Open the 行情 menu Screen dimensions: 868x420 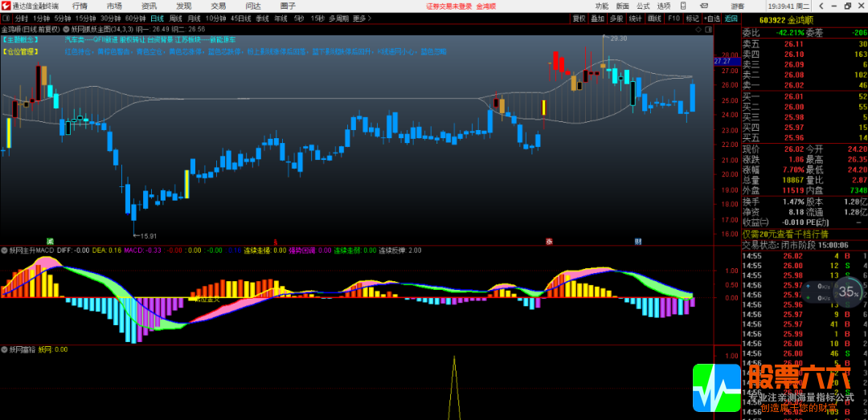coord(80,6)
